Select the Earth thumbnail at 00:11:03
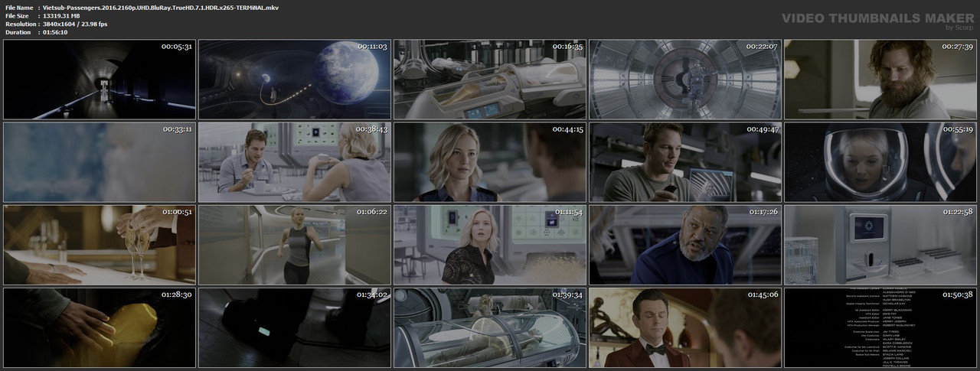This screenshot has width=980, height=371. point(295,80)
